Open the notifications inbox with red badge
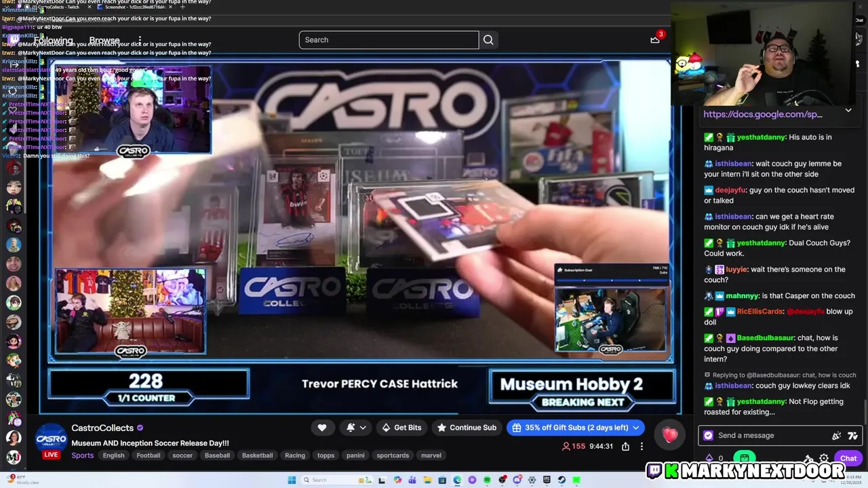Viewport: 868px width, 488px height. click(656, 39)
